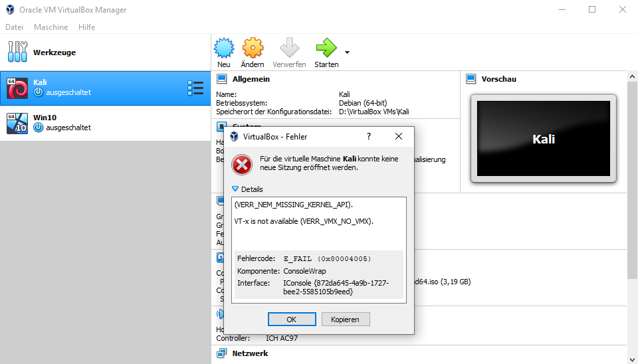Open the Netzwerk section heading

[251, 353]
